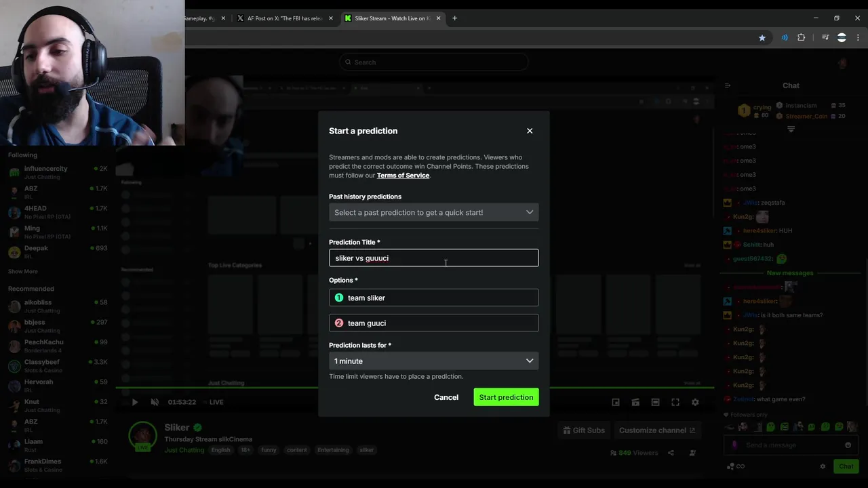Select the Entertaining stream tag

(x=333, y=450)
